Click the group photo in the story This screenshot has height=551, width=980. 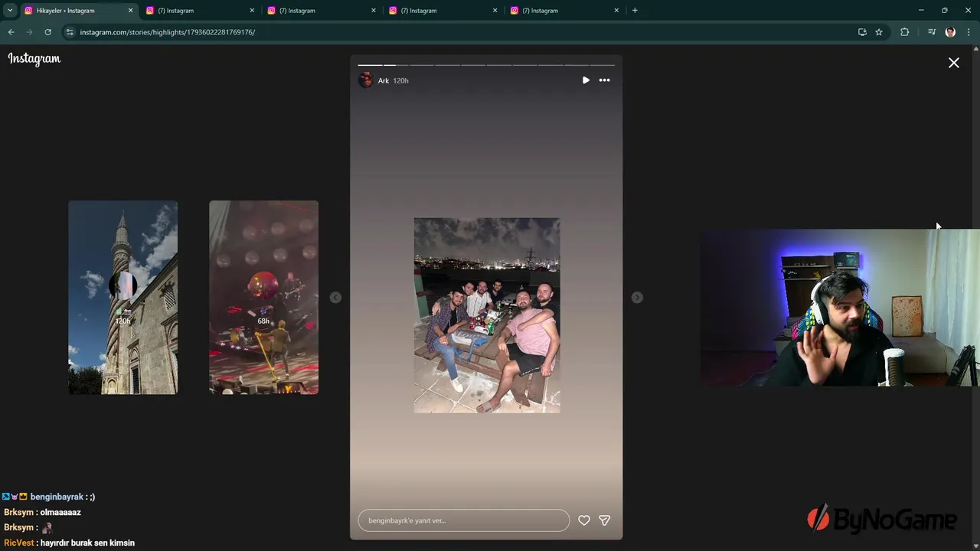click(x=487, y=315)
